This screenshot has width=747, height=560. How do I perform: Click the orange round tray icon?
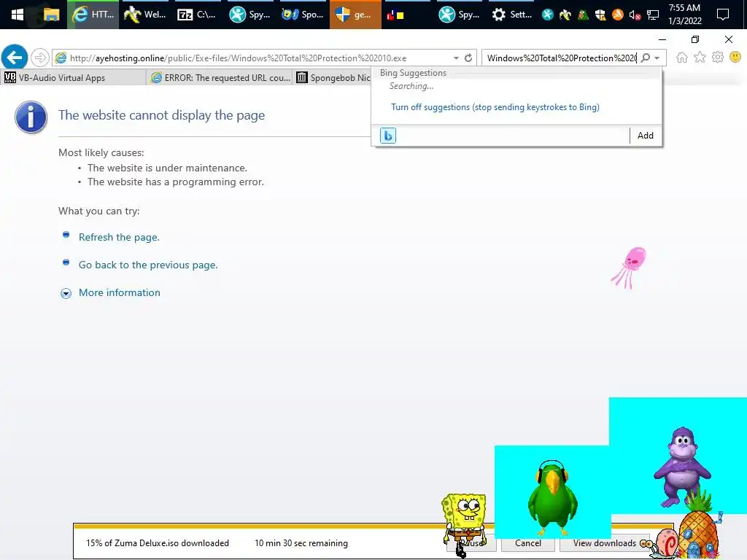click(617, 15)
